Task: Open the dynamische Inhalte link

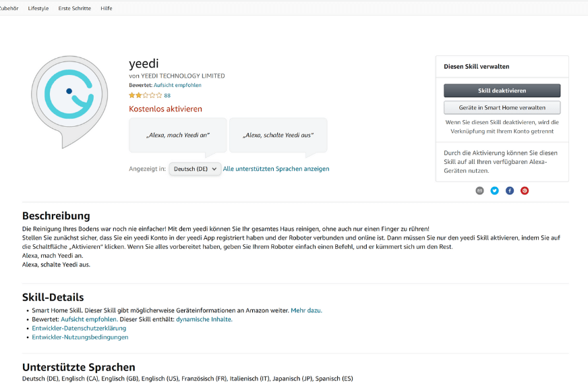Action: tap(203, 319)
